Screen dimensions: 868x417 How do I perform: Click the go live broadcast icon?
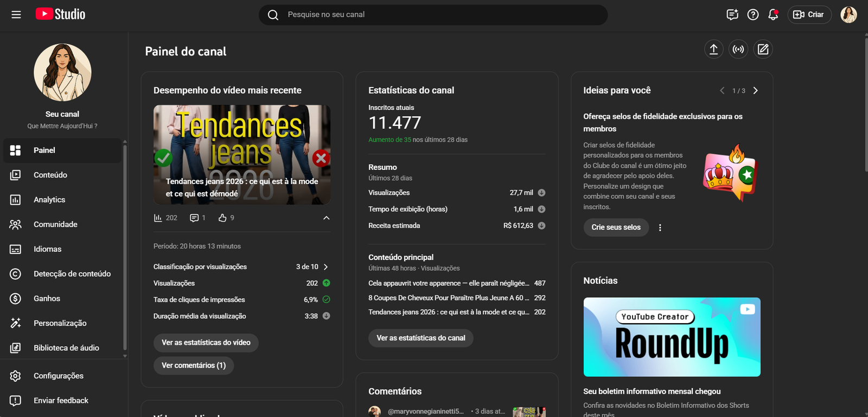(x=738, y=49)
